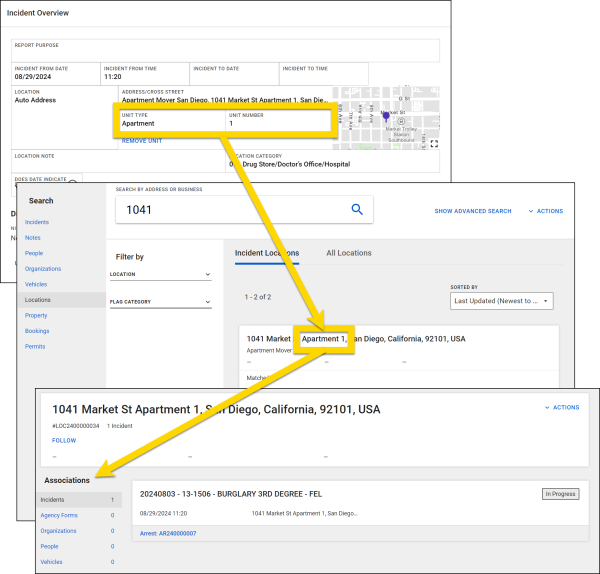Viewport: 600px width, 574px height.
Task: Open the Arrest AR240000007 link
Action: (168, 533)
